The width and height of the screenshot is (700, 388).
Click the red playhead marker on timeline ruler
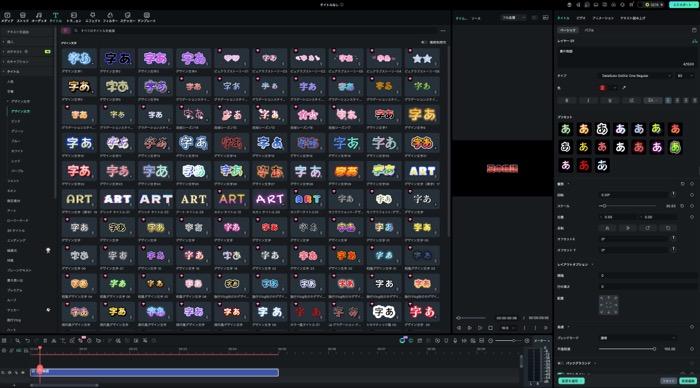pyautogui.click(x=40, y=348)
